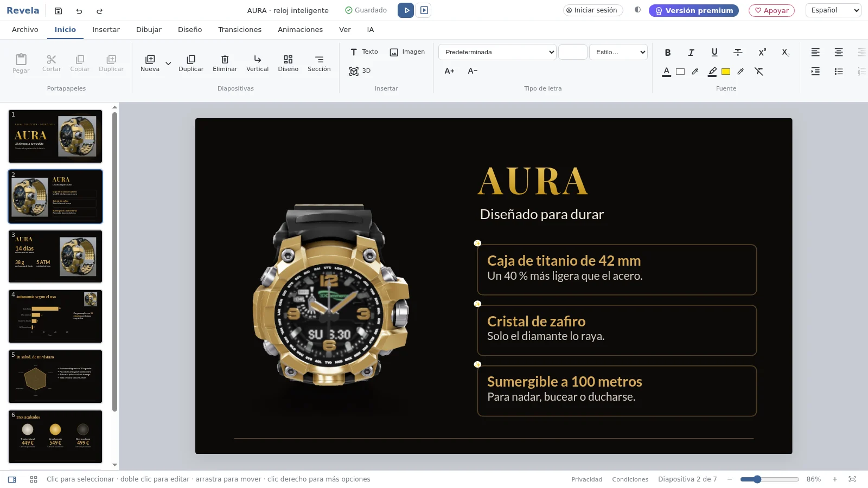Toggle slide panel icon in status bar

(12, 479)
